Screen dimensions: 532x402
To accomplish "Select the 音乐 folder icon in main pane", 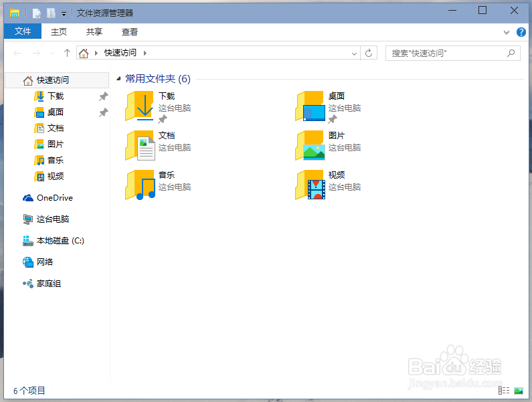I will (140, 185).
